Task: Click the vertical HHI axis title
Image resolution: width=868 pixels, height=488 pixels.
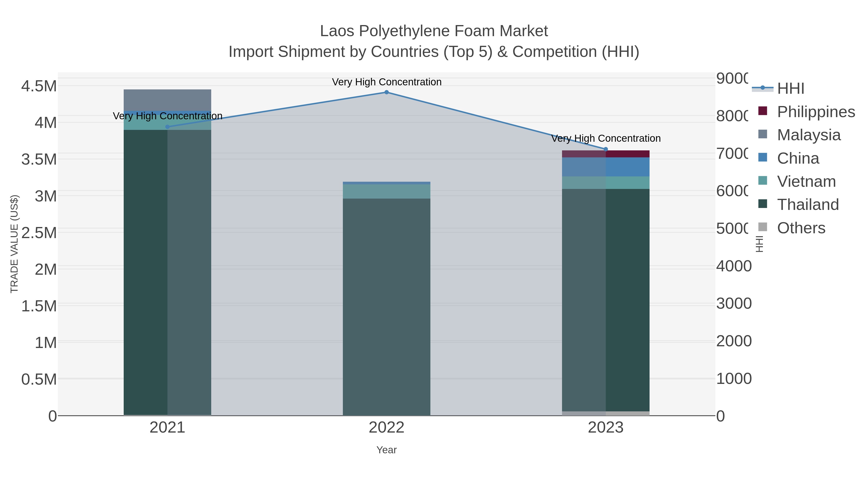Action: (x=759, y=244)
